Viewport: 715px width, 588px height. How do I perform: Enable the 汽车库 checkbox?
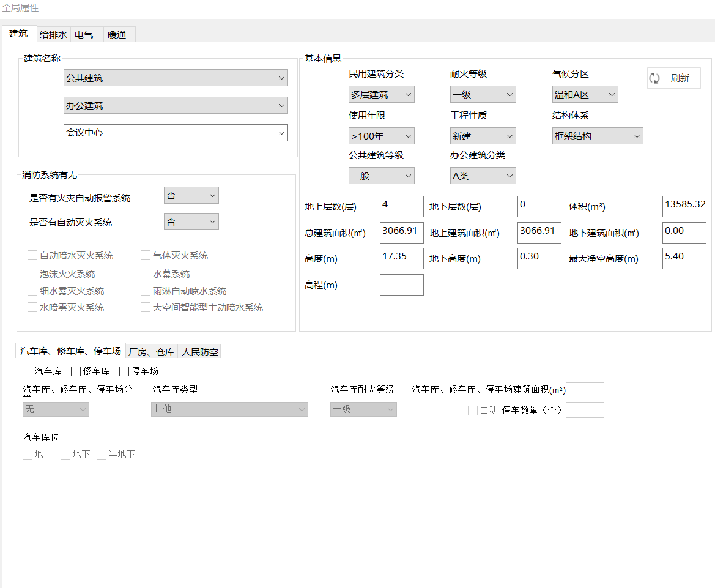28,371
